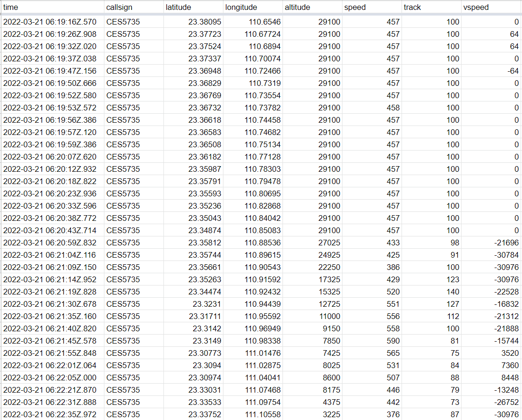Click speed value 458
The height and width of the screenshot is (420, 522).
[x=393, y=108]
